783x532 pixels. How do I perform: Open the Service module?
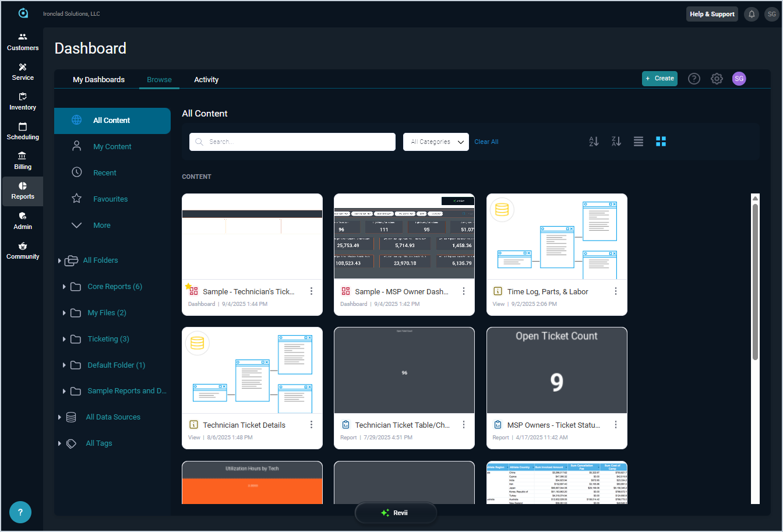(x=23, y=72)
